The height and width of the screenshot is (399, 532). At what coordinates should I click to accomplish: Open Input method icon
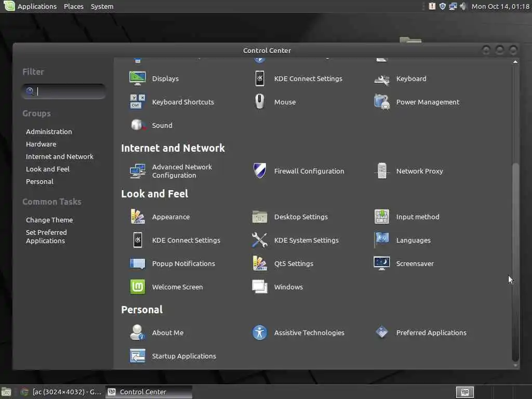pyautogui.click(x=382, y=217)
